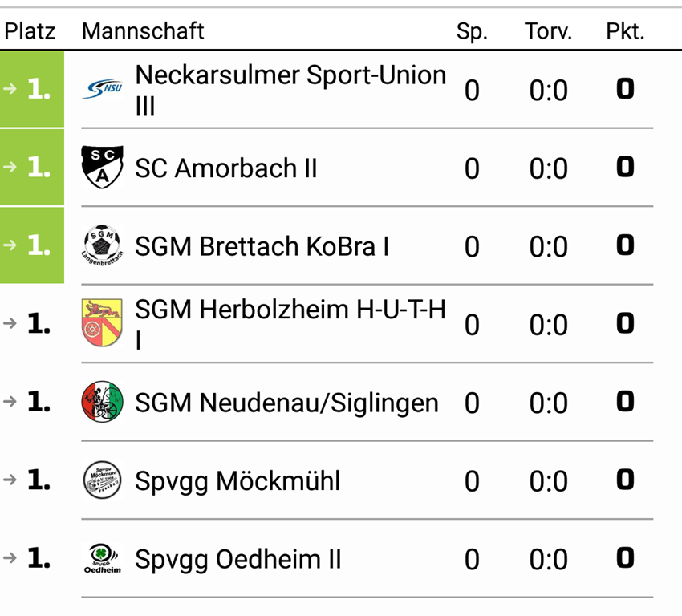This screenshot has height=616, width=682.
Task: Click the Spvgg Oedheim clover logo
Action: tap(102, 558)
